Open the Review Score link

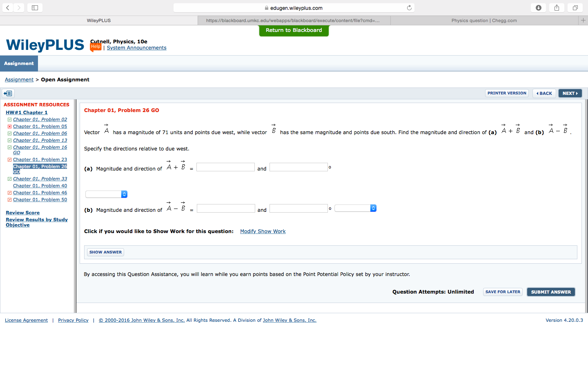point(22,212)
